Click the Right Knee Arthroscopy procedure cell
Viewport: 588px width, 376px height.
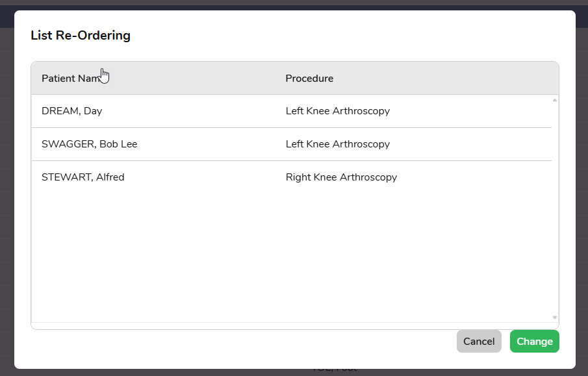[x=341, y=177]
